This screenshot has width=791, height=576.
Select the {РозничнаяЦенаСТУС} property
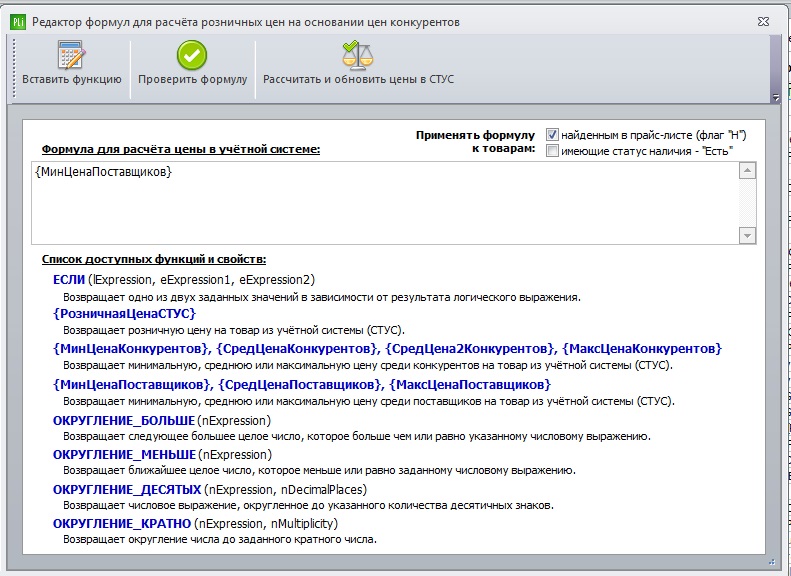pyautogui.click(x=124, y=314)
